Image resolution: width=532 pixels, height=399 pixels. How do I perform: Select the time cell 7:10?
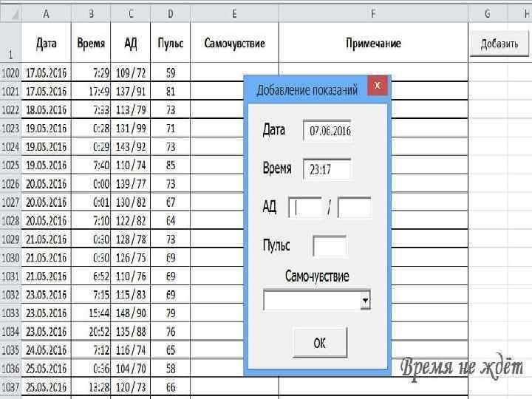point(91,220)
